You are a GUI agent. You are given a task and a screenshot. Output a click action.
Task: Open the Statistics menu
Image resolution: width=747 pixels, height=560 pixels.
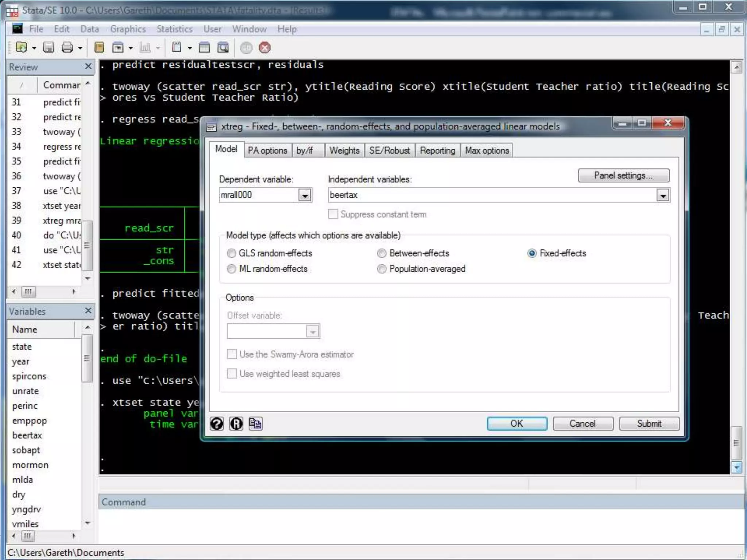click(174, 29)
